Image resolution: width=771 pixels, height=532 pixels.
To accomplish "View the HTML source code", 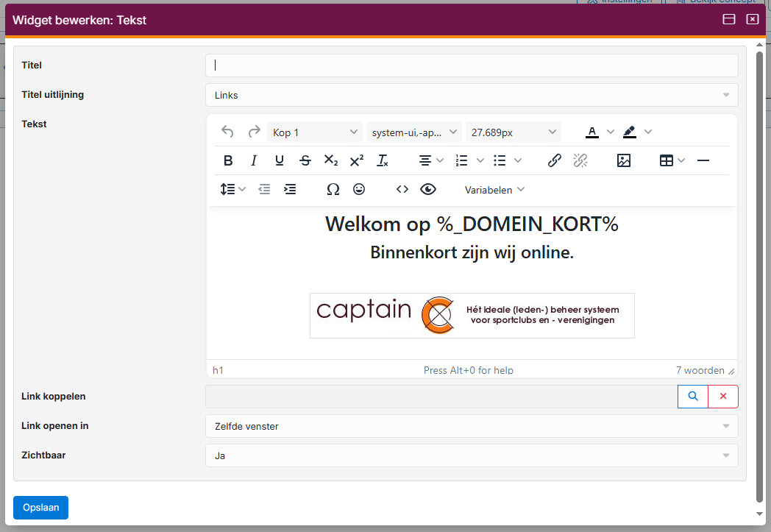I will coord(402,189).
